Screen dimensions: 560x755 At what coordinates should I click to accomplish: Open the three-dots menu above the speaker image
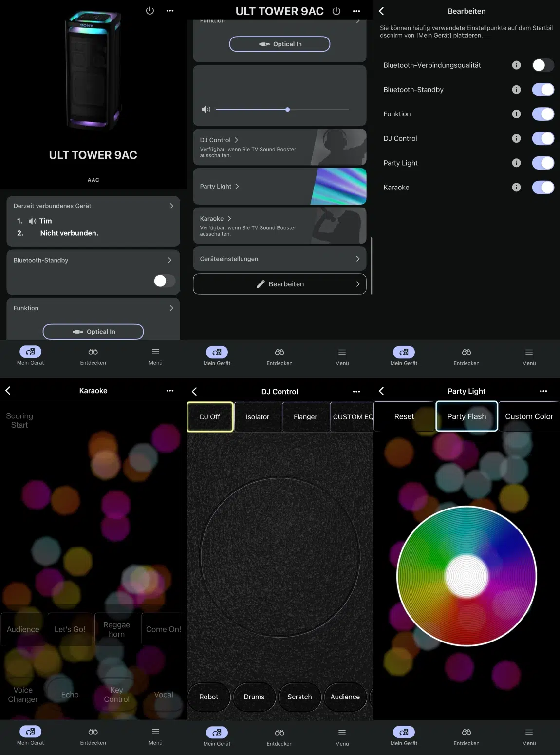pyautogui.click(x=170, y=11)
